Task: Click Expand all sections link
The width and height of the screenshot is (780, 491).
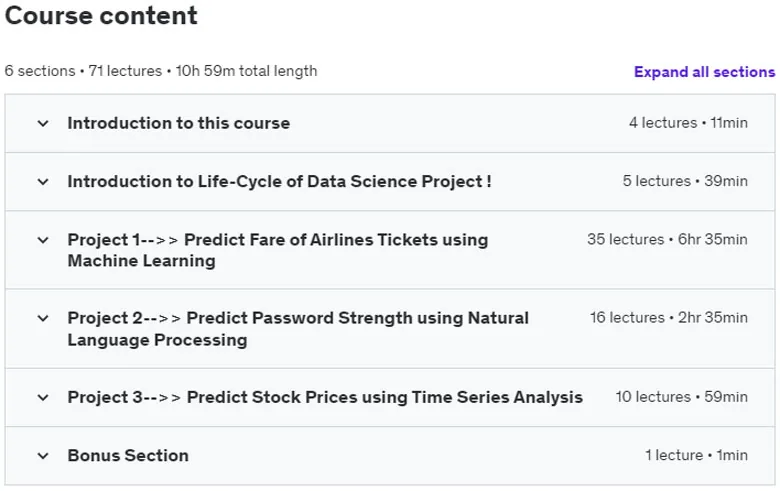Action: click(704, 72)
